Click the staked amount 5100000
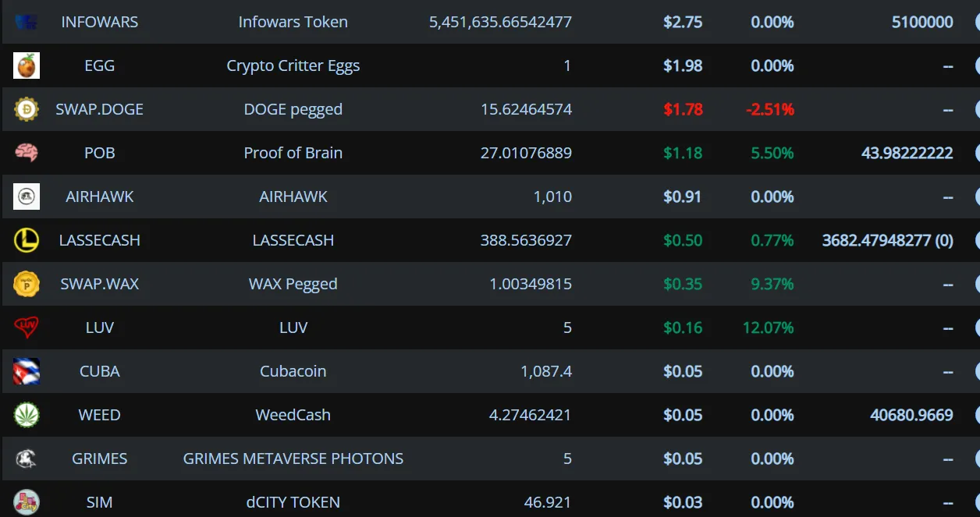This screenshot has width=980, height=517. coord(922,22)
